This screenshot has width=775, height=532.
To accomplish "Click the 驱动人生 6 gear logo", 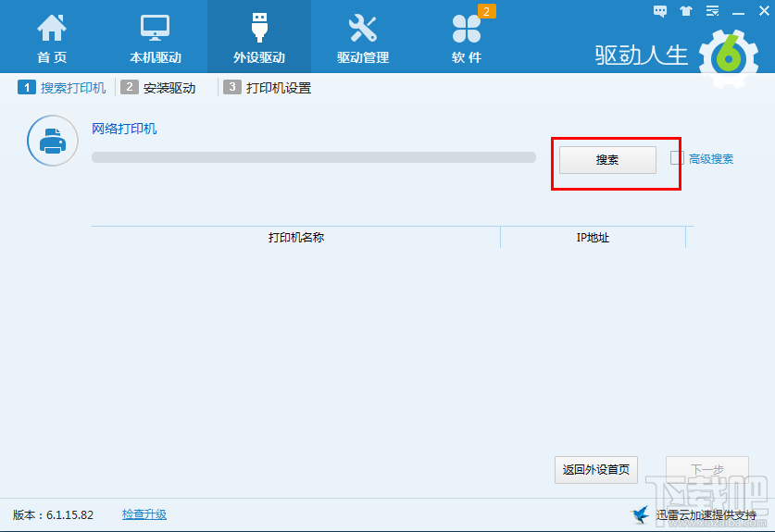I will (x=729, y=58).
